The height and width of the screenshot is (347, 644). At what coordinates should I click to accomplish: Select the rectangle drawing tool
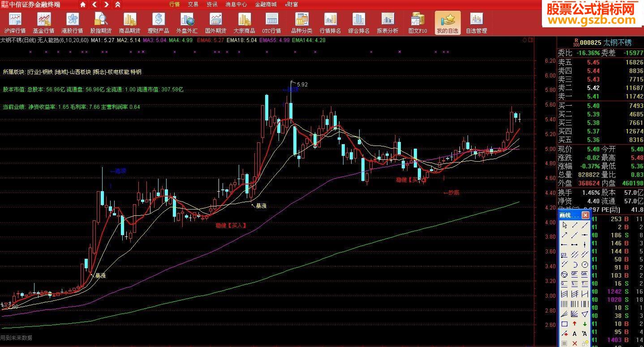[564, 324]
